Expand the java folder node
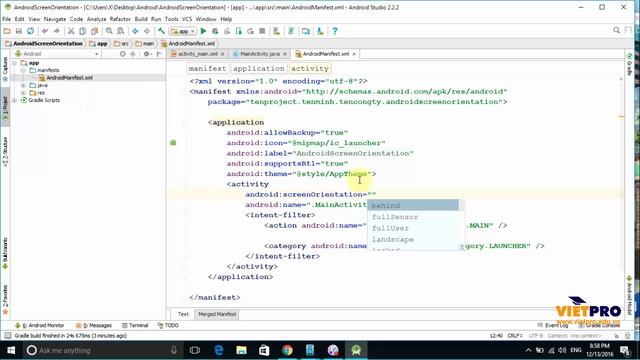Image resolution: width=640 pixels, height=360 pixels. pos(23,85)
